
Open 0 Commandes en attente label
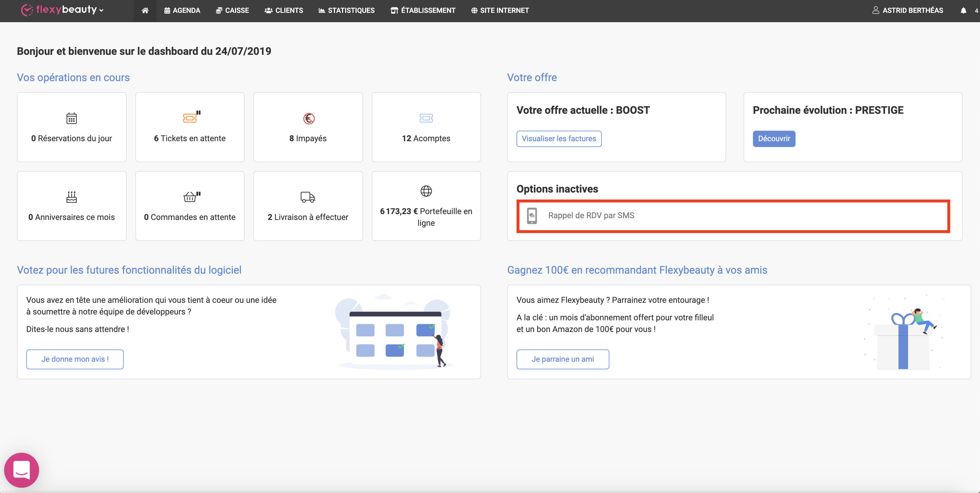[x=190, y=217]
